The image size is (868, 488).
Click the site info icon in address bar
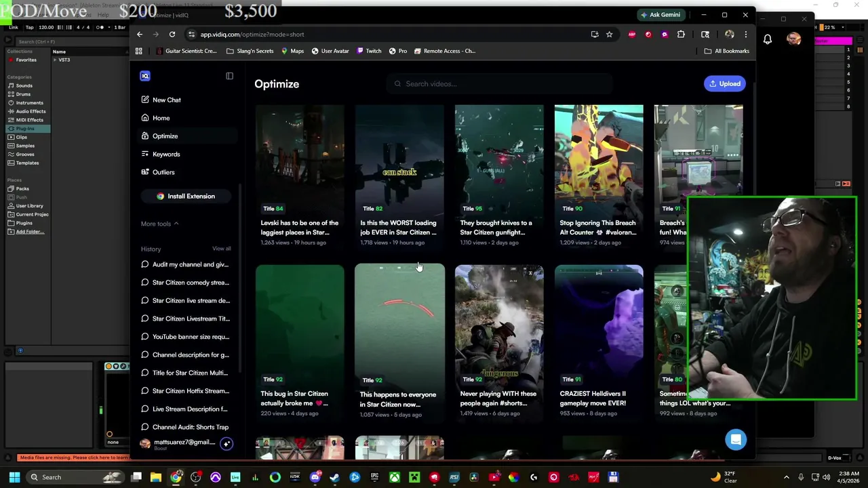coord(191,35)
